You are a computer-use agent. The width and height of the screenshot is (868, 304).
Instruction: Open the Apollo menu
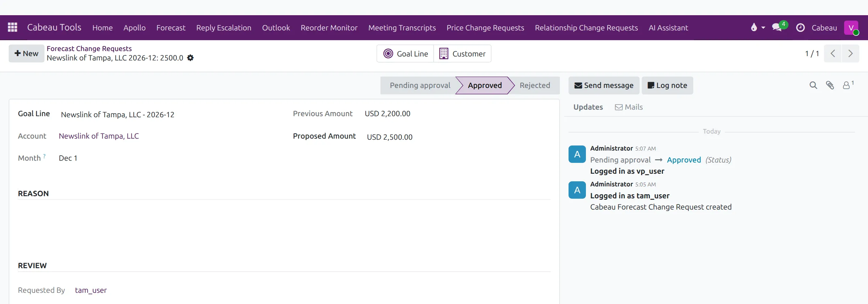point(135,28)
